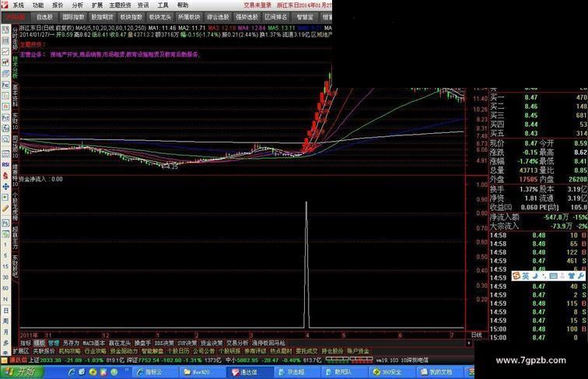Select the 资金决策 indicator tab
Screen dimensions: 588x379
212,343
